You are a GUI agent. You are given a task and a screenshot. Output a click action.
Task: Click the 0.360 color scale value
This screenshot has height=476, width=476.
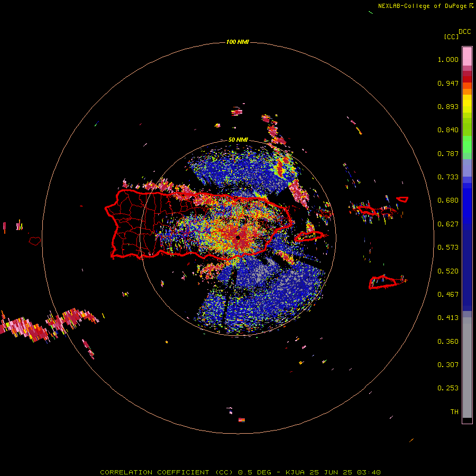(x=448, y=342)
